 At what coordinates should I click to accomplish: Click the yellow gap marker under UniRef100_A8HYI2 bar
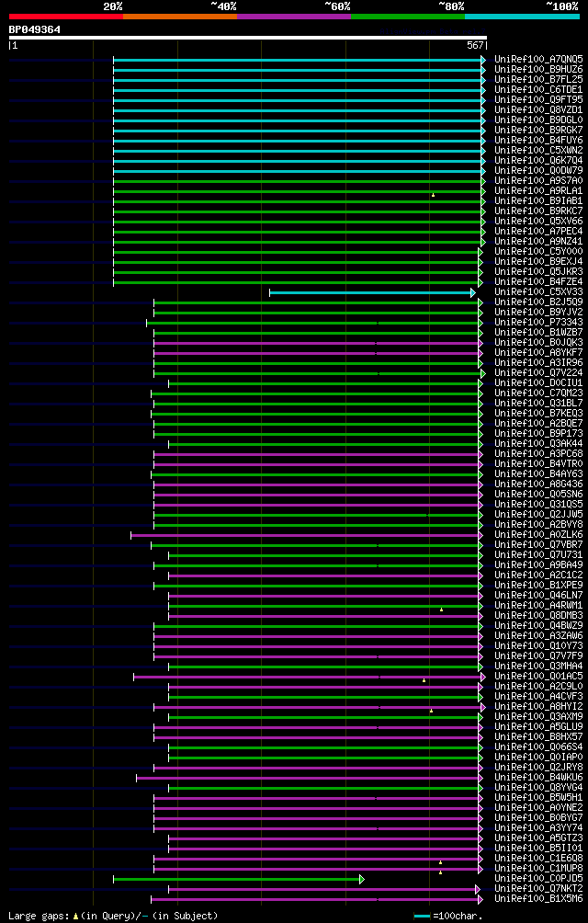coord(431,711)
